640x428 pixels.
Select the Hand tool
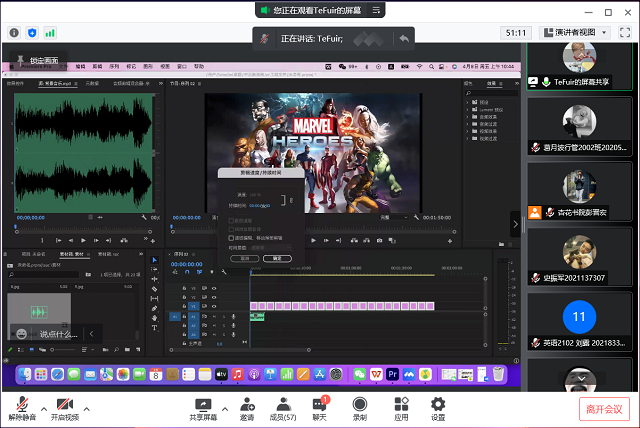point(154,318)
